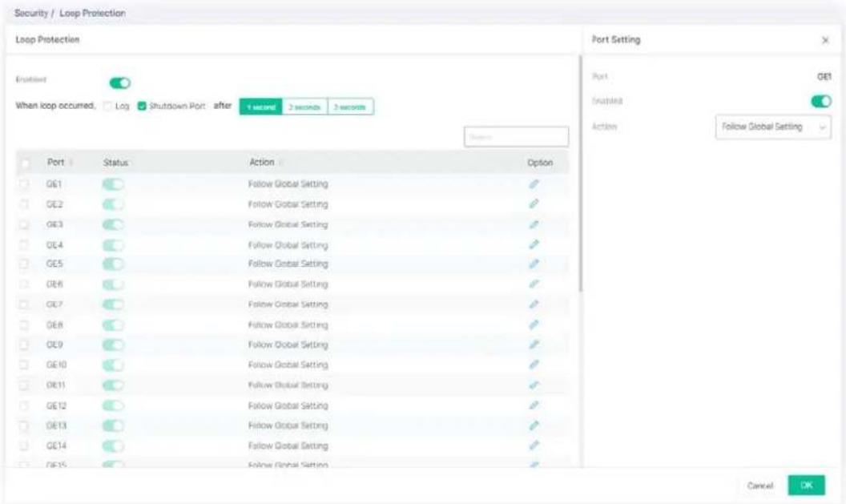This screenshot has height=504, width=846.
Task: Edit GE1 port settings via pencil icon
Action: coord(534,184)
